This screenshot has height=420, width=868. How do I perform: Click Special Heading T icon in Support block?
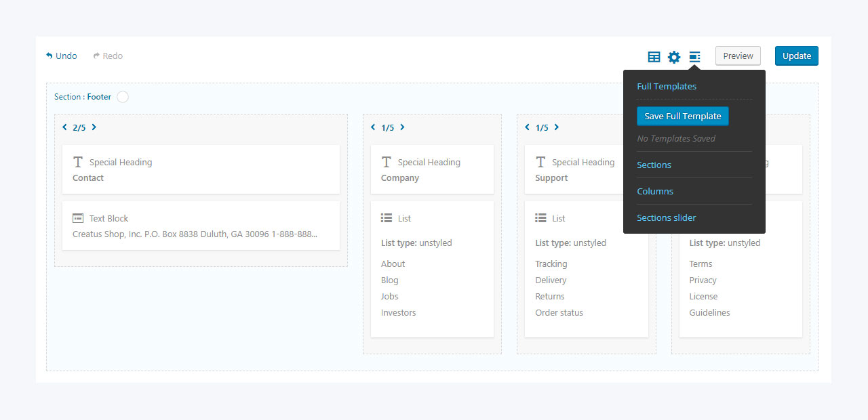[540, 162]
